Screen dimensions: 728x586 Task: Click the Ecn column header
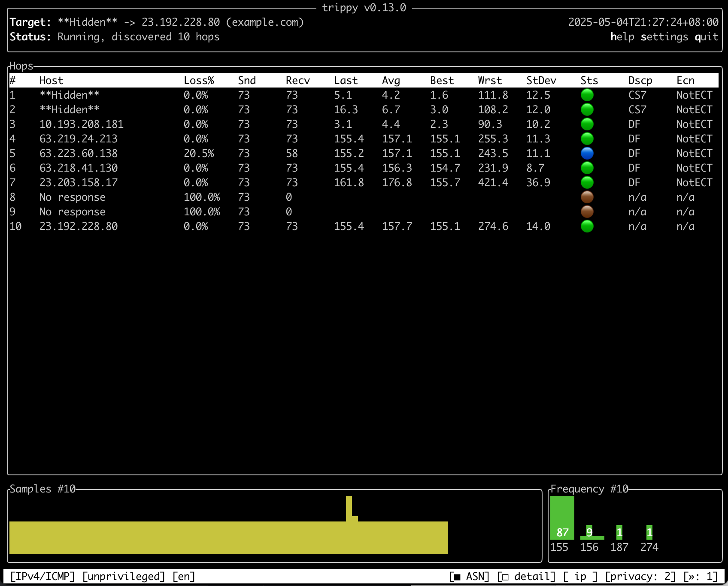coord(686,81)
